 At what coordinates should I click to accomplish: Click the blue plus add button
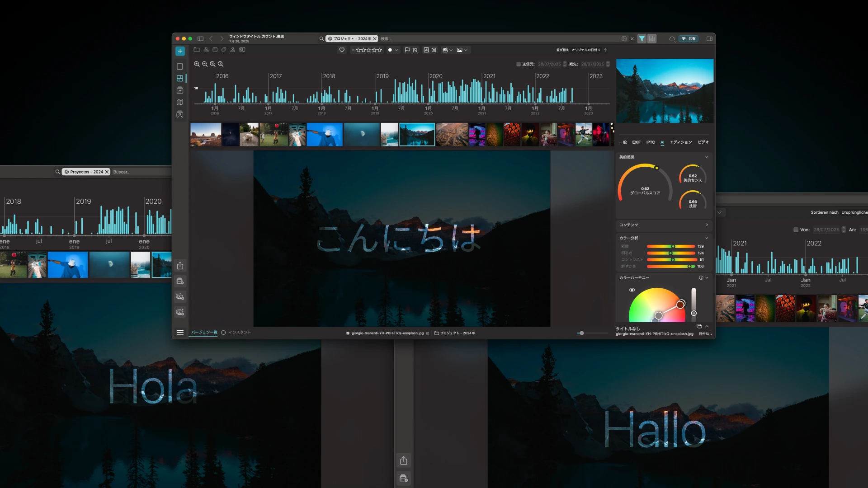(x=180, y=51)
